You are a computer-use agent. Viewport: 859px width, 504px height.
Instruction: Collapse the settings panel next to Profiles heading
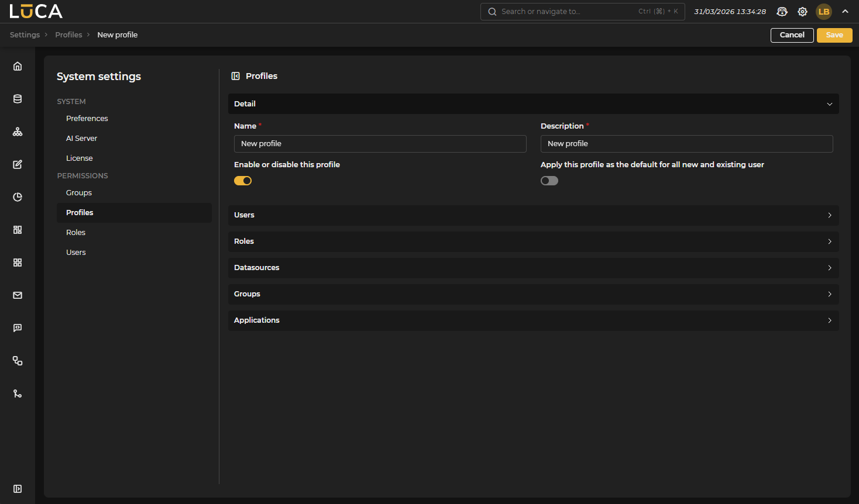tap(236, 76)
